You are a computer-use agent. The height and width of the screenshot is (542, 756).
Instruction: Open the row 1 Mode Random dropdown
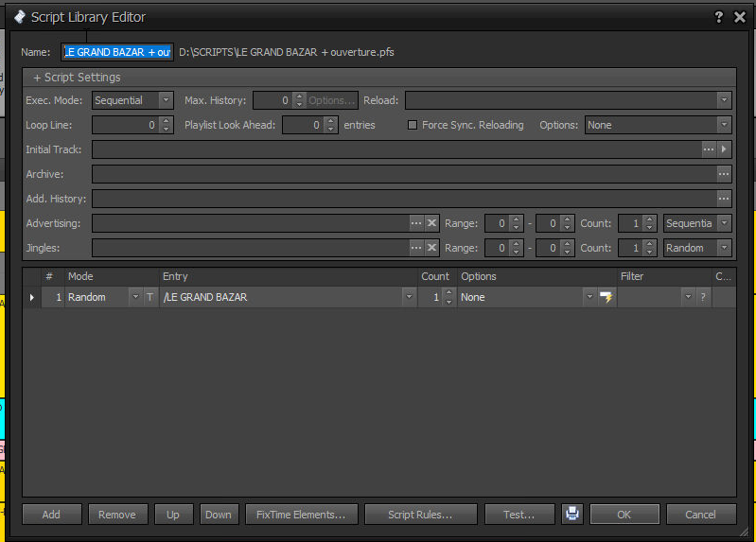[x=134, y=297]
